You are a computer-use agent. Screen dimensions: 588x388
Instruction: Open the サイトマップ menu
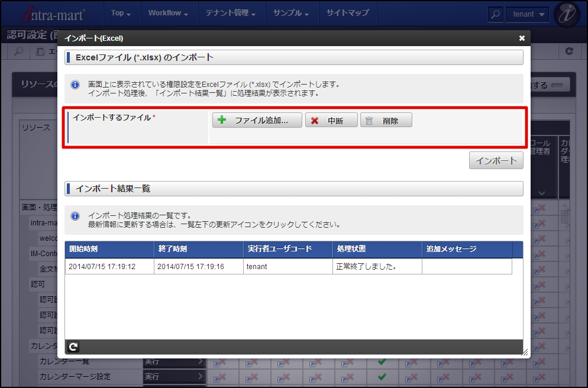tap(347, 13)
